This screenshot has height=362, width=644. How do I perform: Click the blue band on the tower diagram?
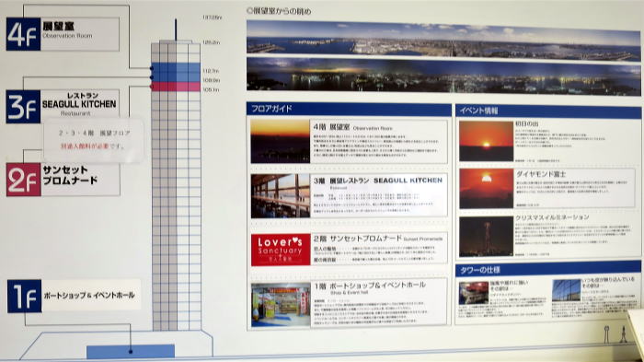point(176,72)
